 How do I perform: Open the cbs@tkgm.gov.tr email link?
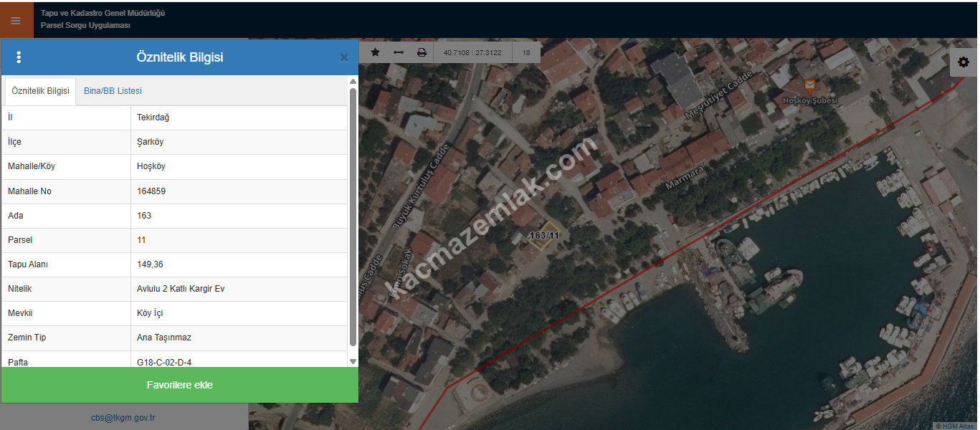(123, 417)
